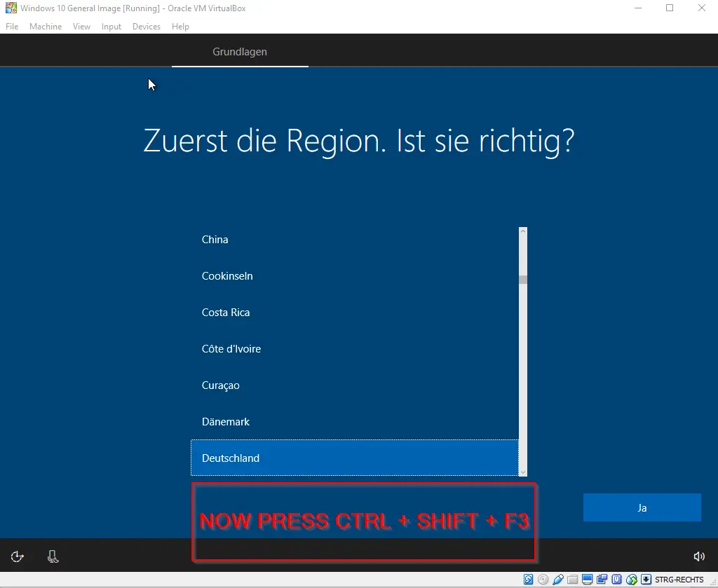Click the shared folders indicator icon
Viewport: 718px width, 588px height.
coord(572,580)
